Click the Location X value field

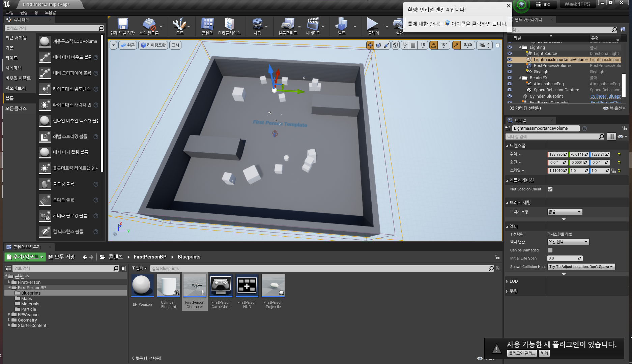(557, 154)
